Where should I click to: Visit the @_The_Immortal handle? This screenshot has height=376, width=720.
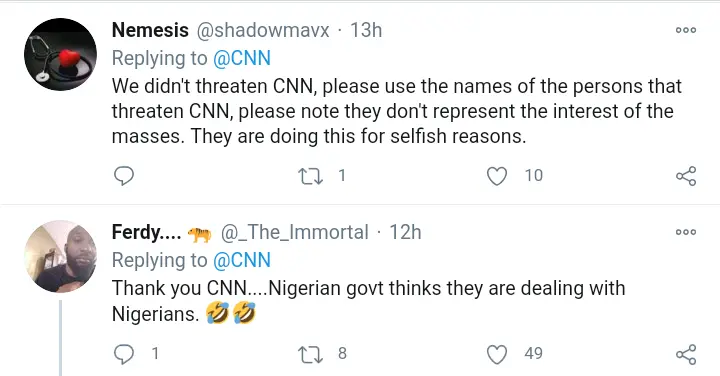click(294, 232)
